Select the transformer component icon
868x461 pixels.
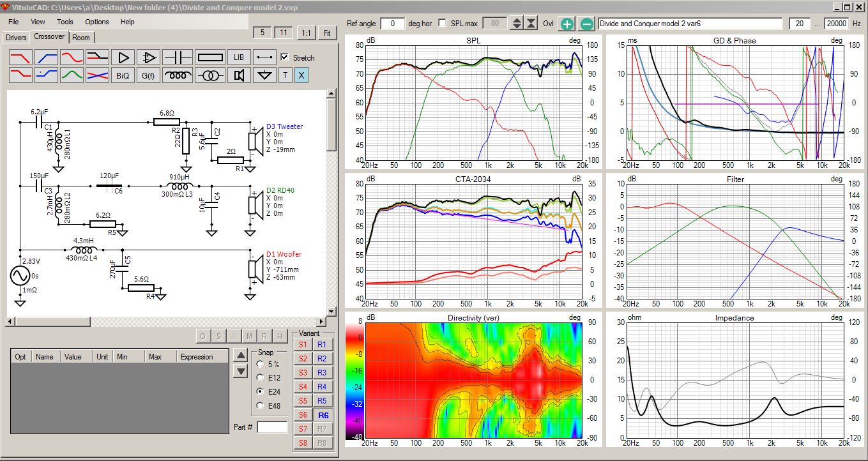click(209, 75)
